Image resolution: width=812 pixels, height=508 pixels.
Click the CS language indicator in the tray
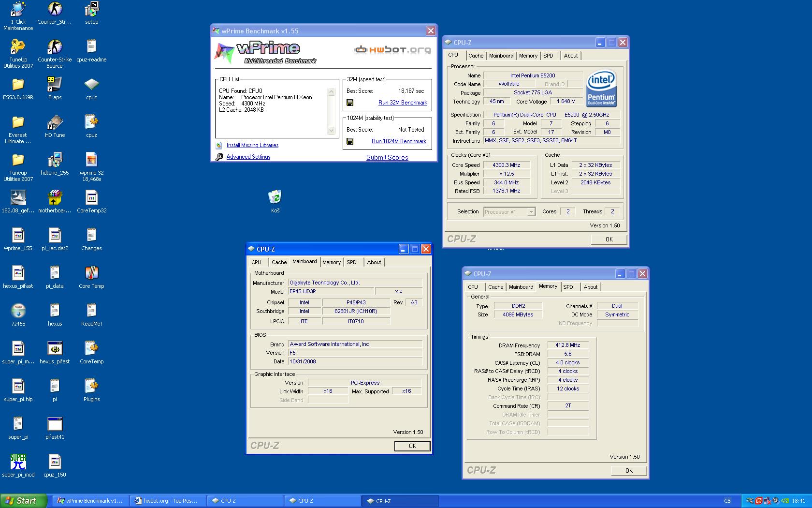[x=727, y=501]
